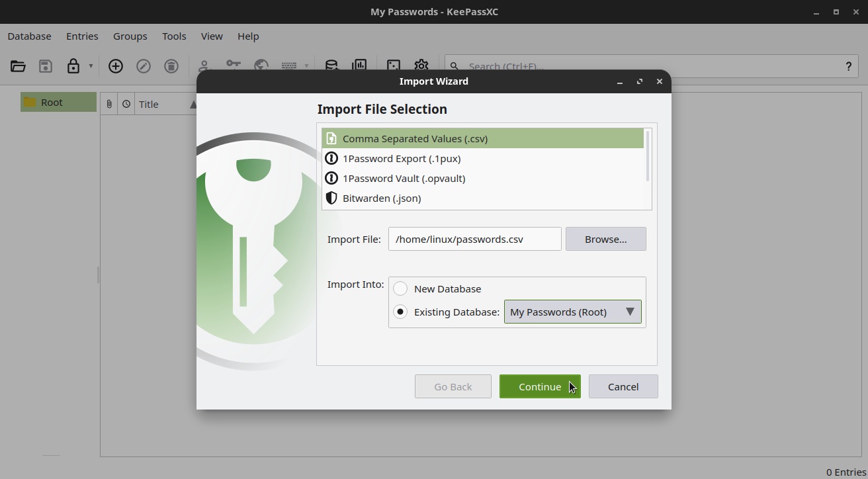Select 1Password Export (.1pux) format
Screen dimensions: 868x479
point(482,158)
